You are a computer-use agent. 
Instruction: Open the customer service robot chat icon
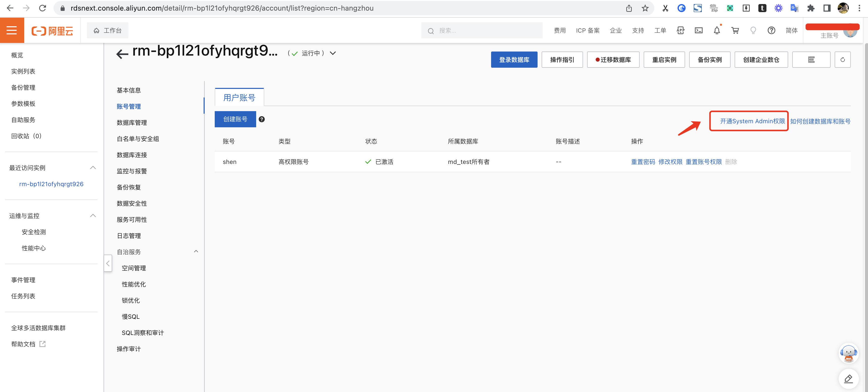coord(848,353)
